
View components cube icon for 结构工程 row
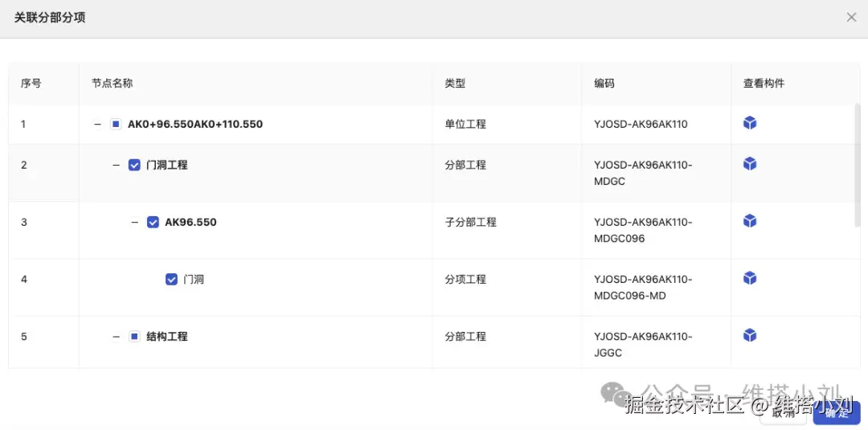point(750,335)
